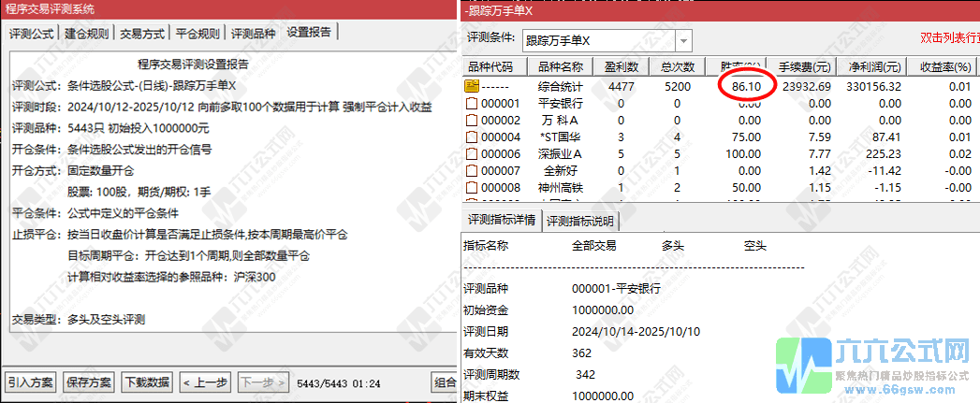The width and height of the screenshot is (980, 403).
Task: Click the icon beside stock 000004
Action: tap(472, 137)
